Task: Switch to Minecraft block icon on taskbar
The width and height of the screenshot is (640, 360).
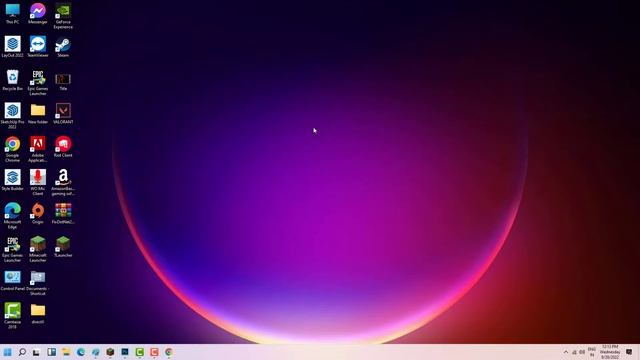Action: (x=110, y=352)
